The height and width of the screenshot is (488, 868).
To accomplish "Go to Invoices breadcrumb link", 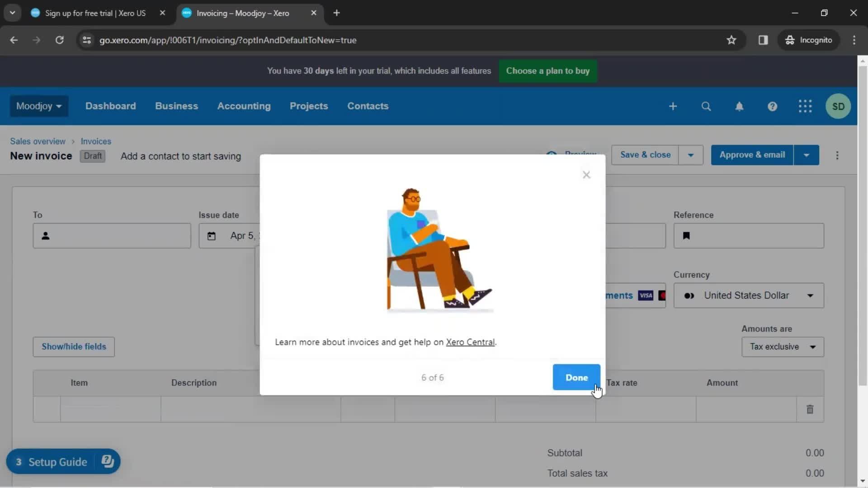I will click(95, 141).
